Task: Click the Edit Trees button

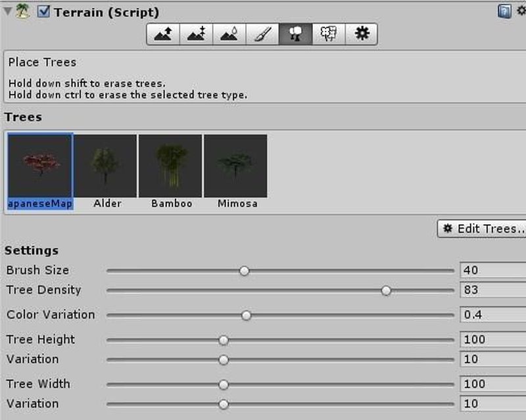Action: pyautogui.click(x=482, y=229)
